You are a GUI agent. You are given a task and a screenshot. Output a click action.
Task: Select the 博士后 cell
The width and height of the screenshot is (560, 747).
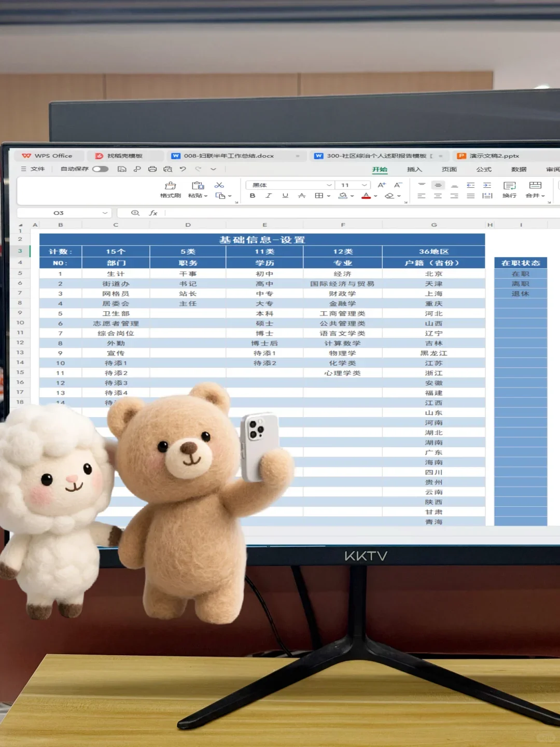click(264, 343)
